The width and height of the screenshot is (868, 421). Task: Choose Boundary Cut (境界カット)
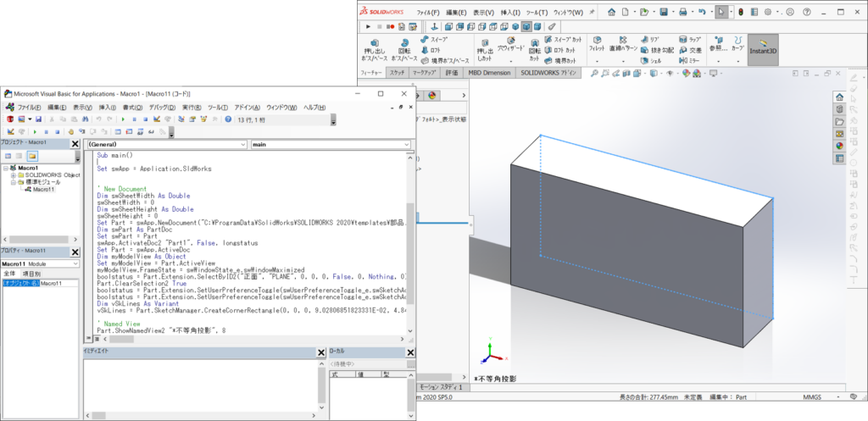560,61
